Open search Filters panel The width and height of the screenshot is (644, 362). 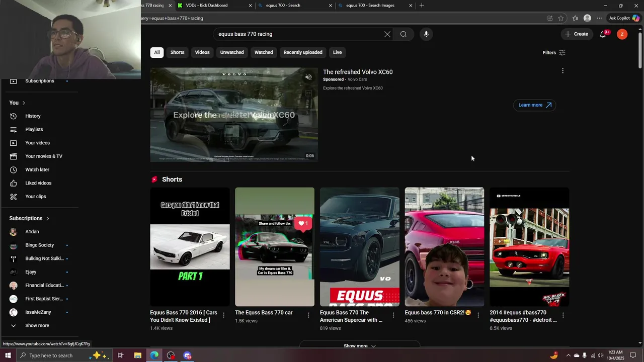(x=554, y=53)
